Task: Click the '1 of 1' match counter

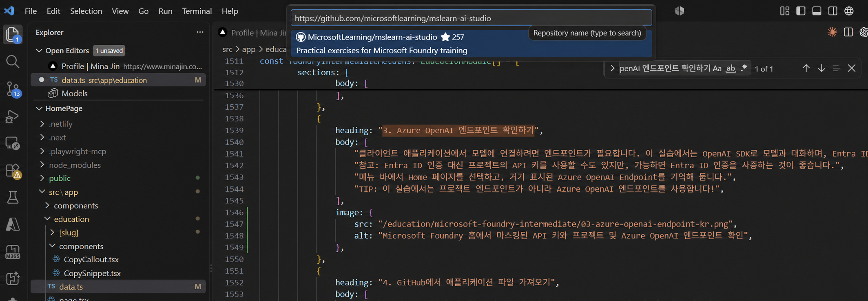Action: 764,69
